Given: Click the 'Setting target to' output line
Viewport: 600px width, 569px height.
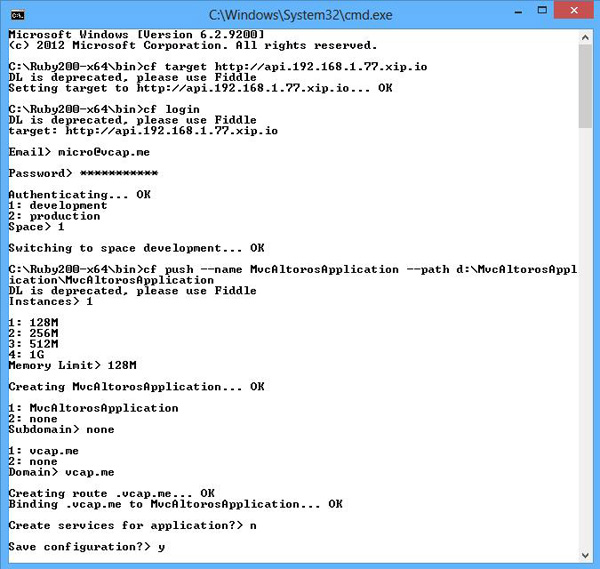Looking at the screenshot, I should [x=201, y=88].
